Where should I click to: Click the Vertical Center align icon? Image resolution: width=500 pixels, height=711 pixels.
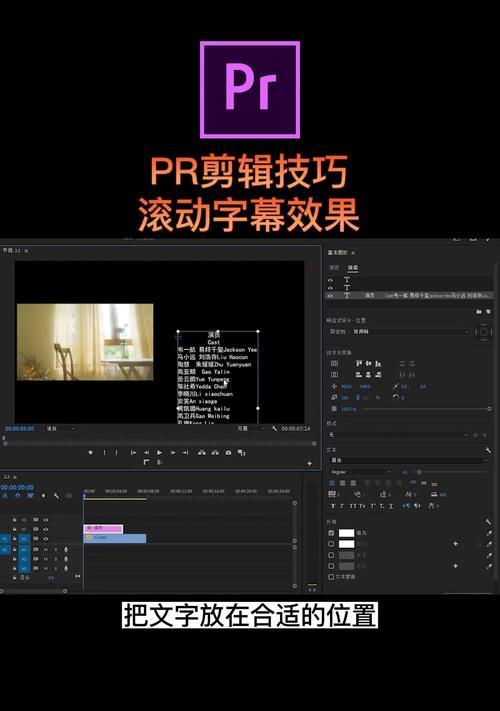coord(334,364)
